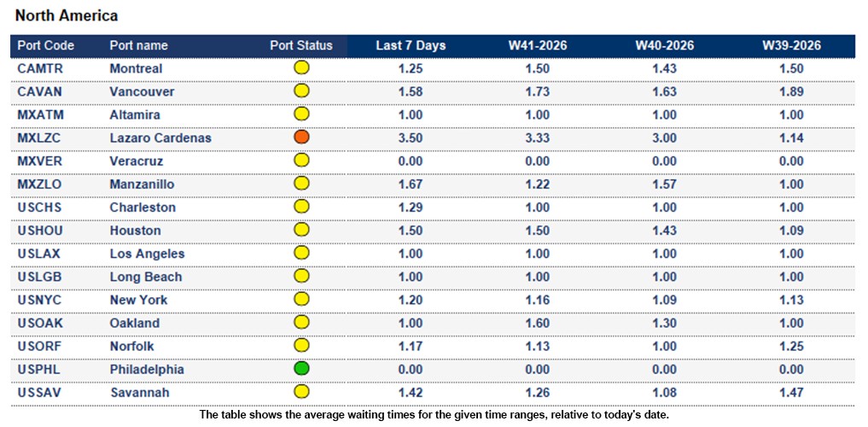Click the yellow status icon for Montreal

pyautogui.click(x=301, y=68)
